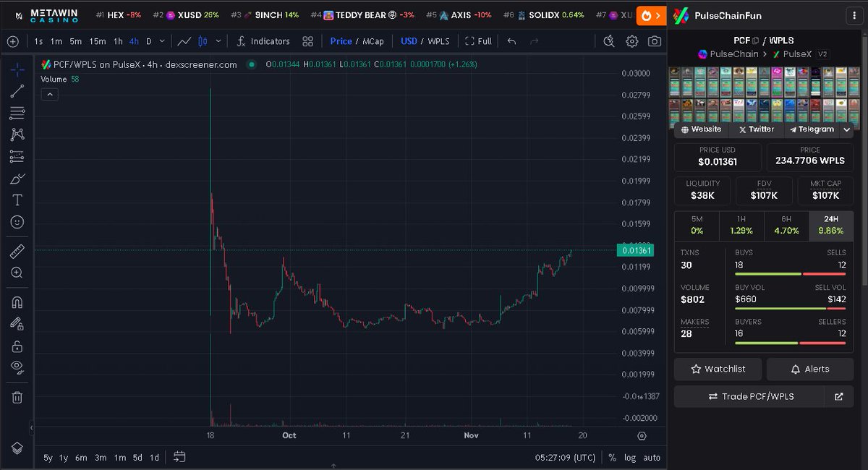This screenshot has height=470, width=868.
Task: Add symbol to compare with plus icon
Action: 13,41
